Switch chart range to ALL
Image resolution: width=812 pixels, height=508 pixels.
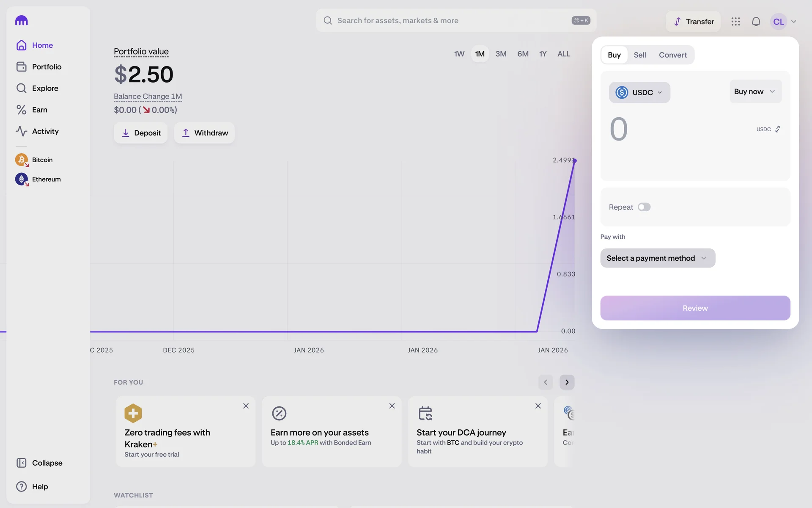pos(563,54)
